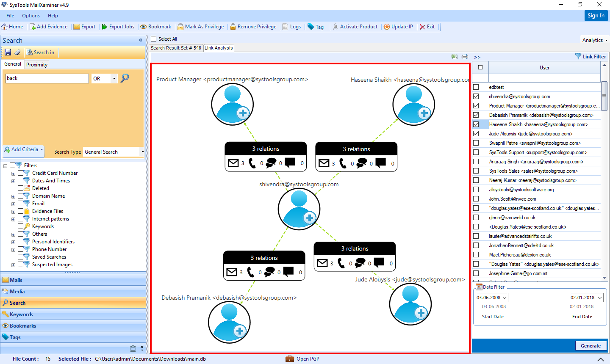Open Link Filter in the right panel
The height and width of the screenshot is (364, 610).
(x=591, y=56)
